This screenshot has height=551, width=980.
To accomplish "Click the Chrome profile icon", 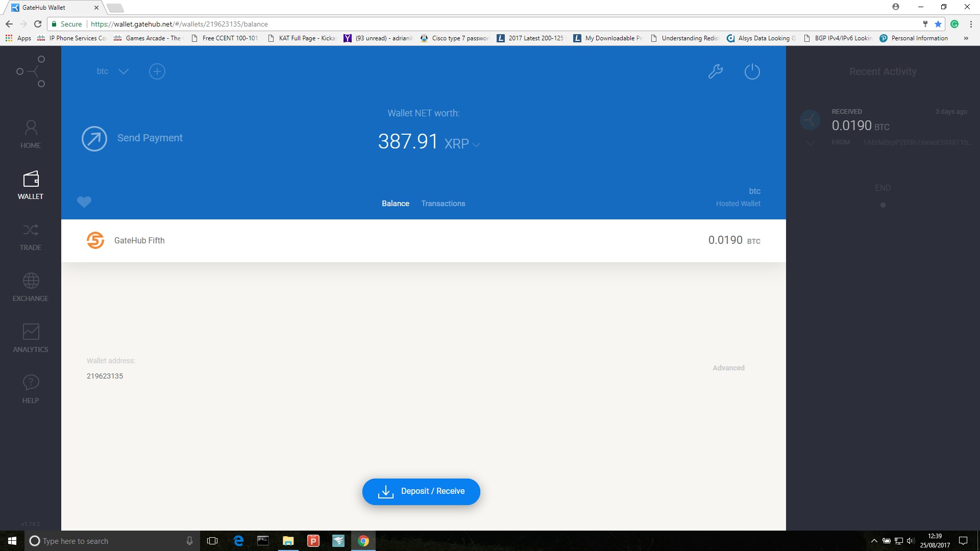I will (896, 7).
